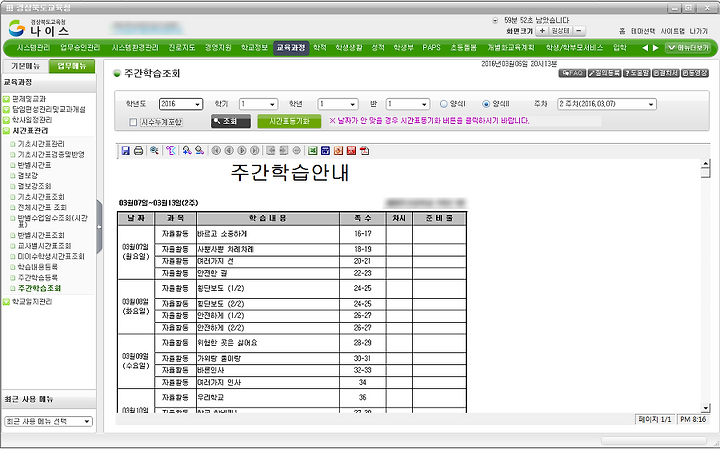Open the 학생생활 main menu
Viewport: 720px width, 449px height.
(349, 48)
